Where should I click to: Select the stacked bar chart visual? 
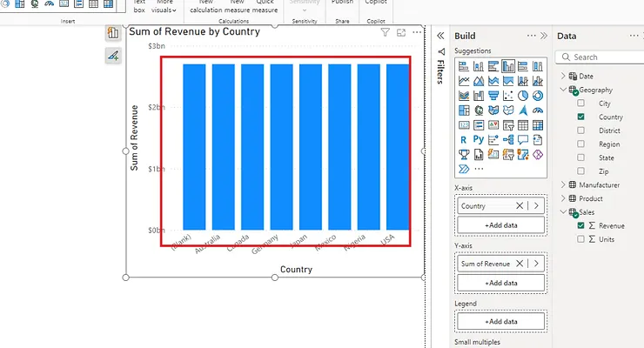(x=464, y=66)
